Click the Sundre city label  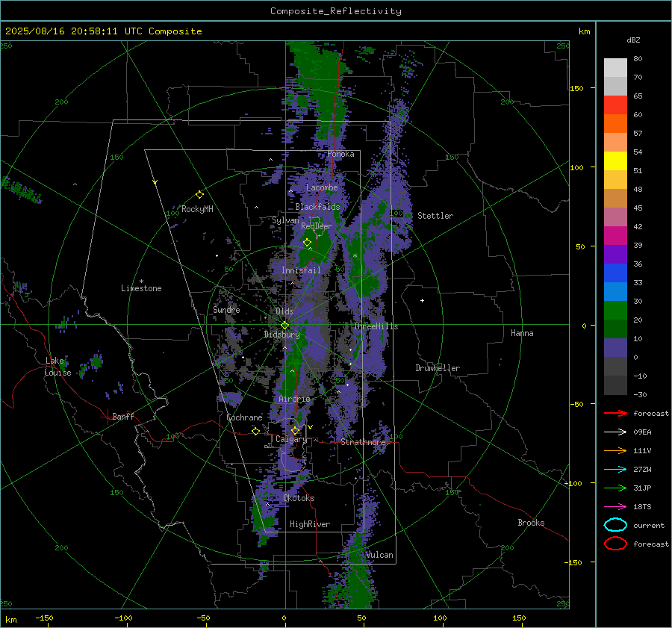pos(226,310)
